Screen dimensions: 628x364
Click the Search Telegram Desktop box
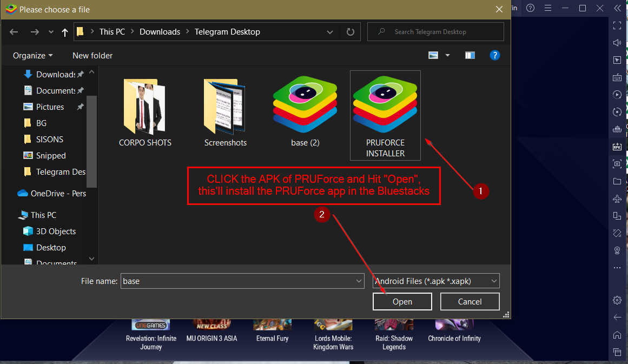(435, 31)
